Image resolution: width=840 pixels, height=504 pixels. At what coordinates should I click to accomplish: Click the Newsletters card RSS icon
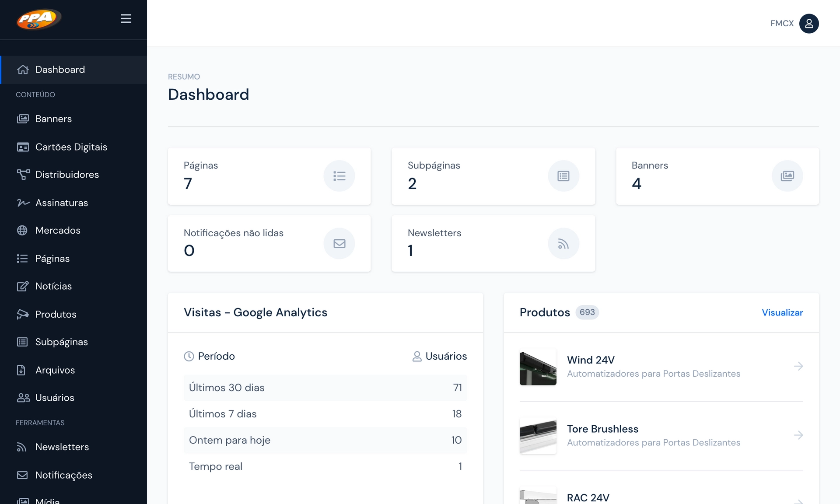click(563, 243)
